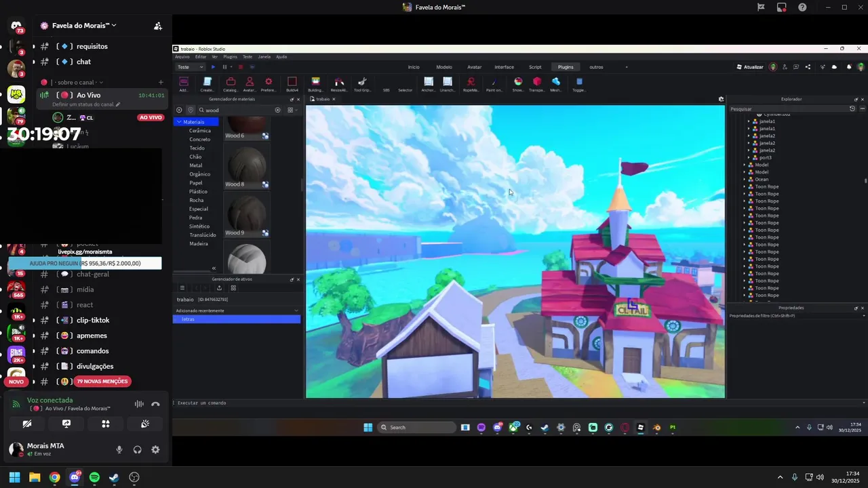Open the Preferences gear plugin

click(x=269, y=84)
